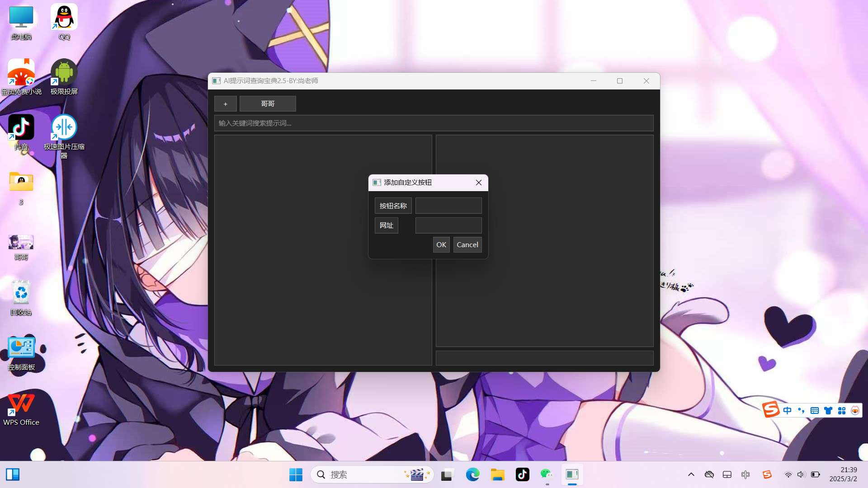Open the Windows Start menu
Viewport: 868px width, 488px height.
pos(296,474)
